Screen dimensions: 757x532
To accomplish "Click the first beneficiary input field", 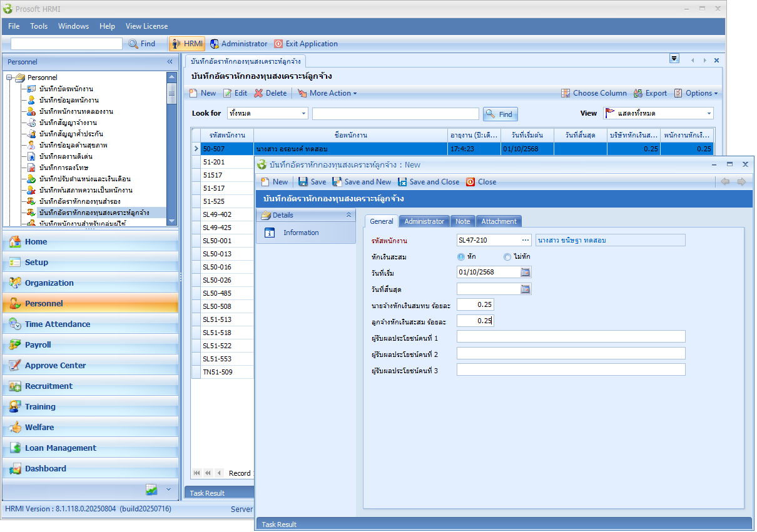I will pyautogui.click(x=571, y=337).
